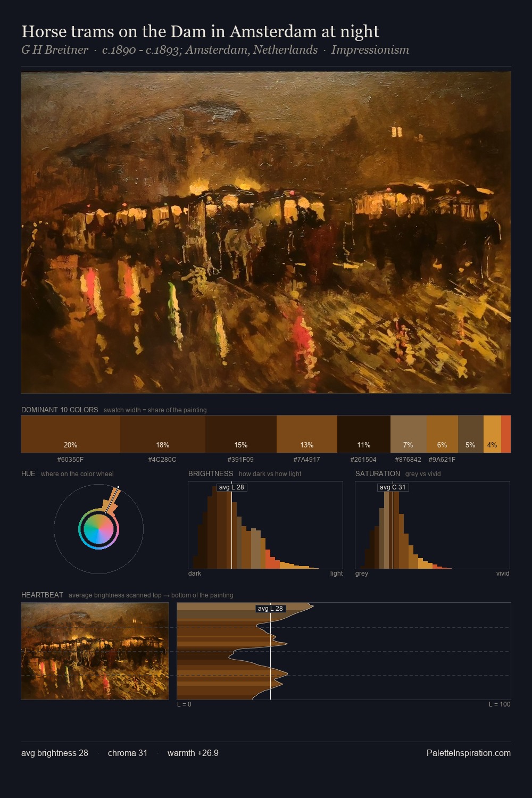Image resolution: width=532 pixels, height=798 pixels.
Task: Select the 7% tan swatch #876842
Action: coord(409,434)
